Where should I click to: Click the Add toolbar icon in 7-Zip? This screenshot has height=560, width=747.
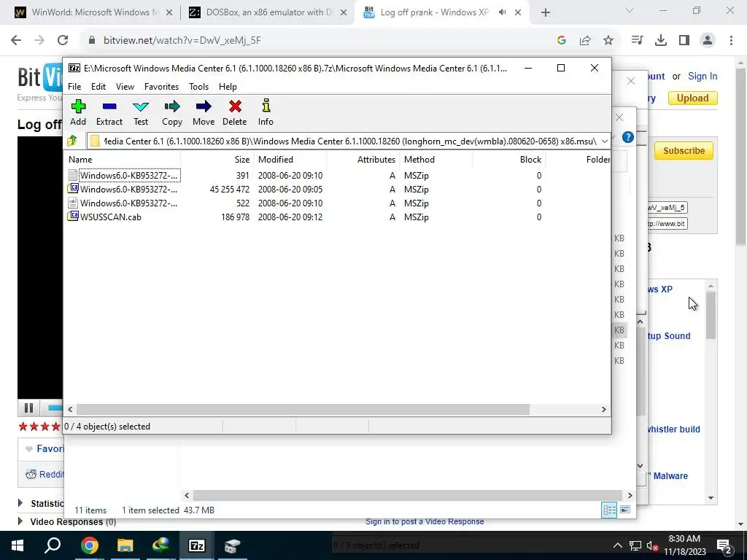click(x=78, y=112)
